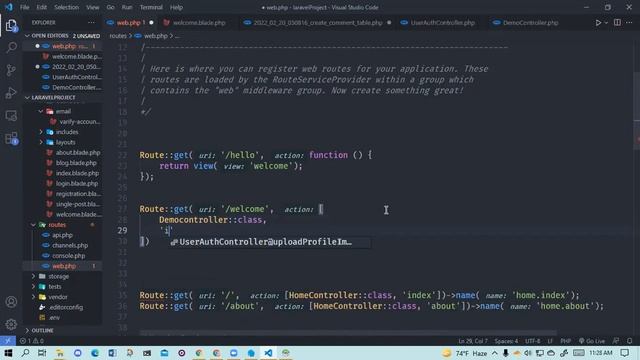Click Visual Studio Code taskbar icon

click(x=268, y=353)
